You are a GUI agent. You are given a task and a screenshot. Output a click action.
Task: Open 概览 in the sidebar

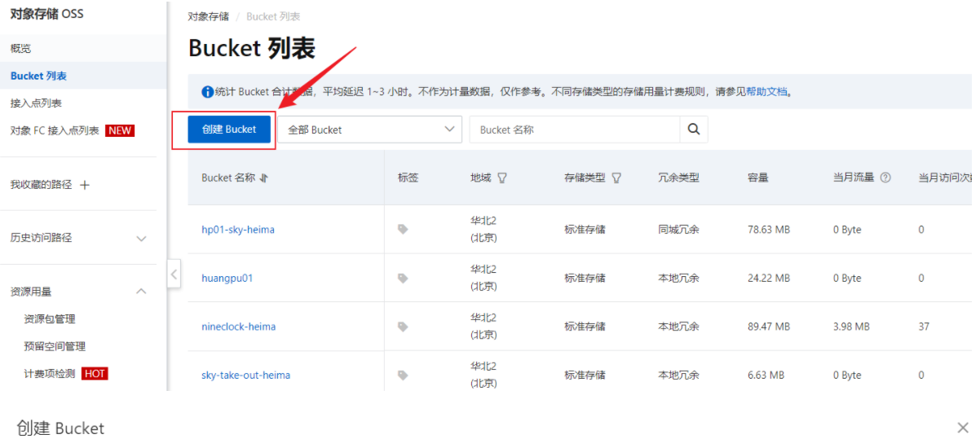(x=21, y=49)
